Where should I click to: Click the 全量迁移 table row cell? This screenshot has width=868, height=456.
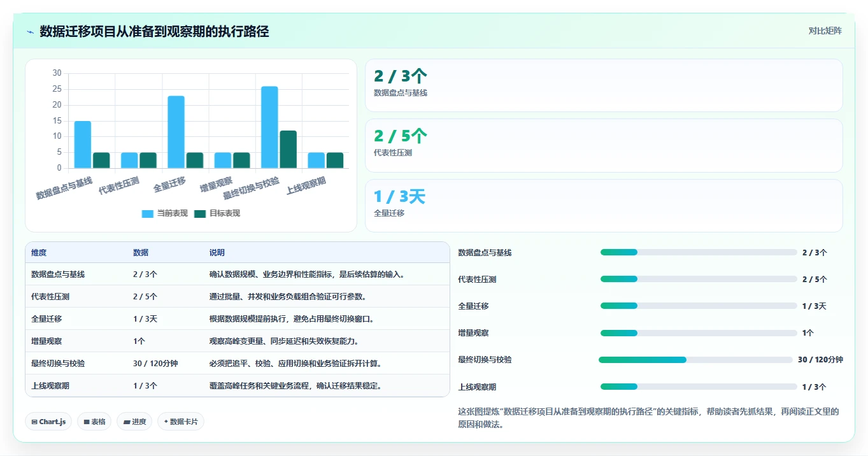click(46, 319)
